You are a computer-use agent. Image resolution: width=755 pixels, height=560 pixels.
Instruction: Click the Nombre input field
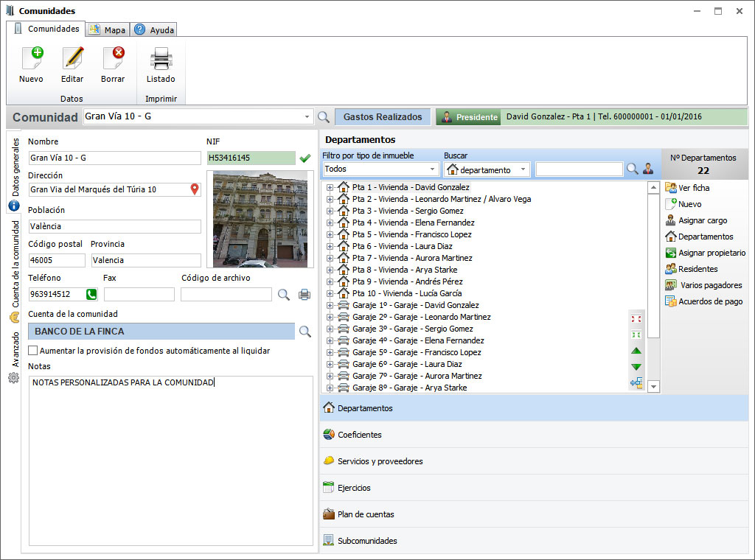(x=114, y=158)
